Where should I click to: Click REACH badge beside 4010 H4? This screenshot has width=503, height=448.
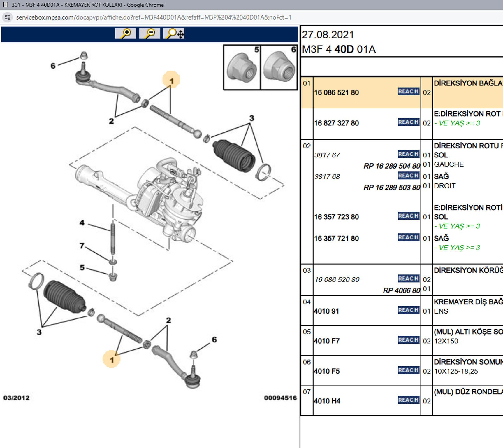pyautogui.click(x=408, y=400)
